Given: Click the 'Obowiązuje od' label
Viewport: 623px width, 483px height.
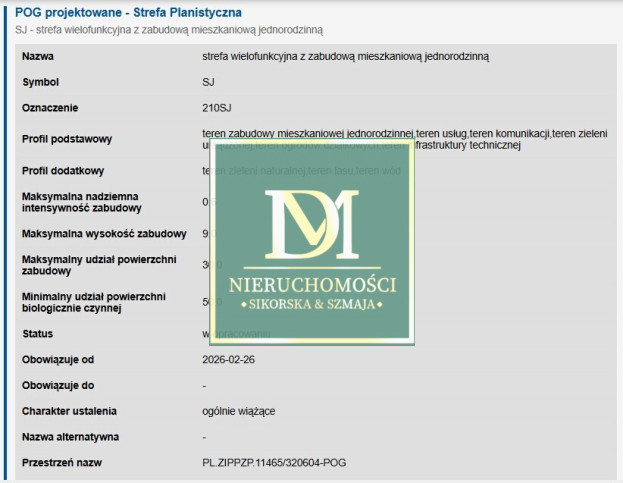Looking at the screenshot, I should 58,360.
